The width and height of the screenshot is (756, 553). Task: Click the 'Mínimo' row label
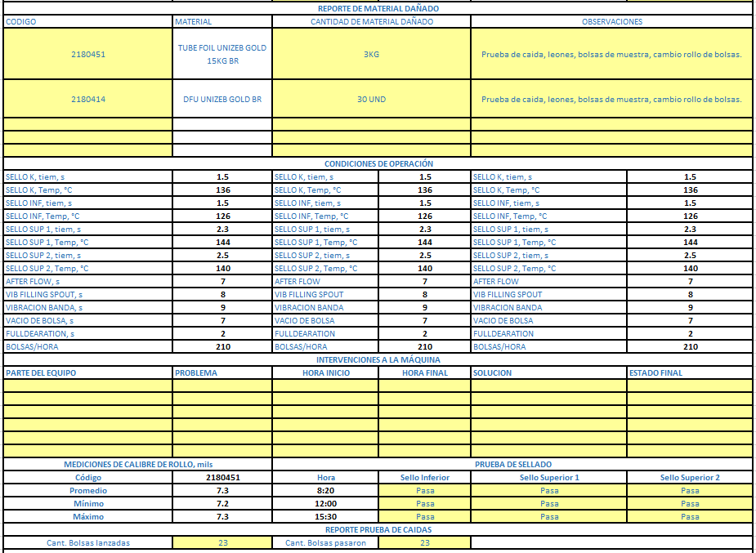coord(87,504)
